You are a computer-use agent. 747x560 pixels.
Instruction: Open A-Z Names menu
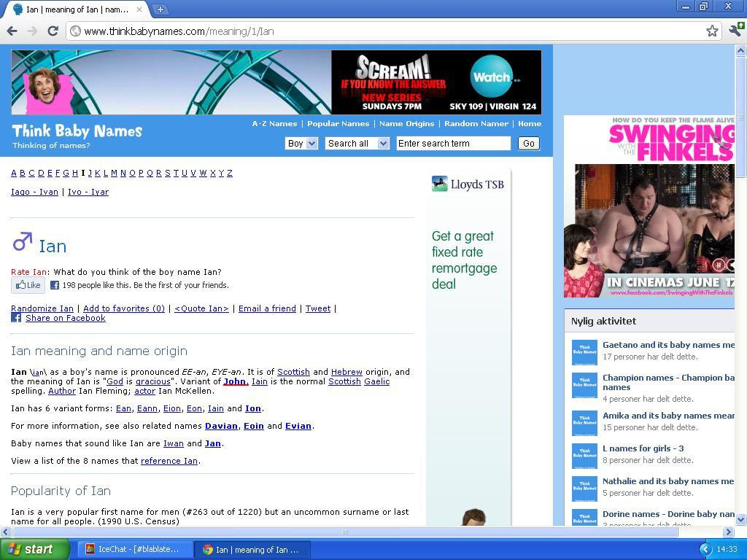click(274, 124)
